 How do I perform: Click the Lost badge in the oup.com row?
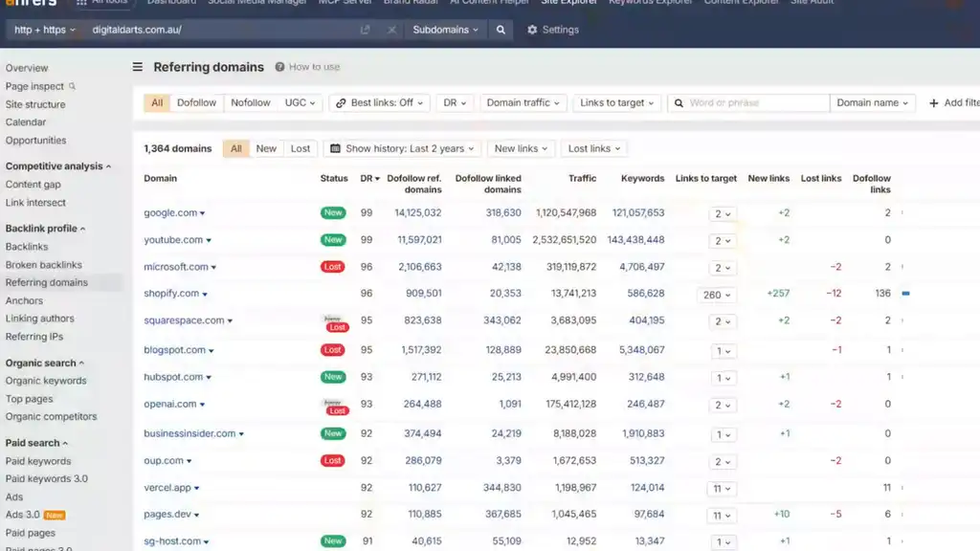click(x=332, y=460)
